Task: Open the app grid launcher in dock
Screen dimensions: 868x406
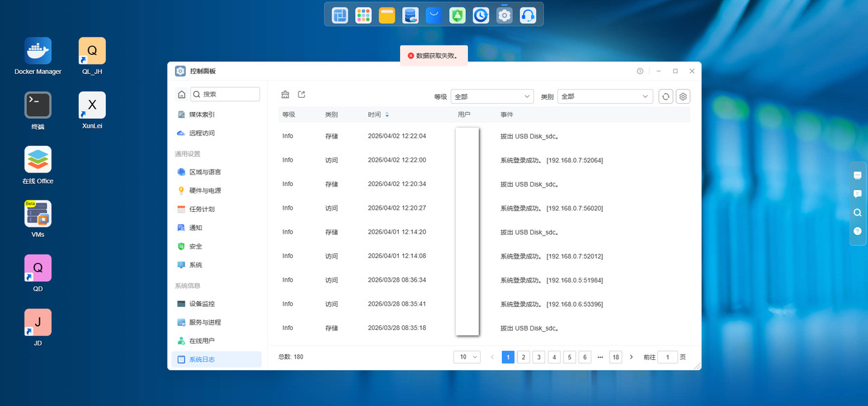Action: pyautogui.click(x=363, y=15)
